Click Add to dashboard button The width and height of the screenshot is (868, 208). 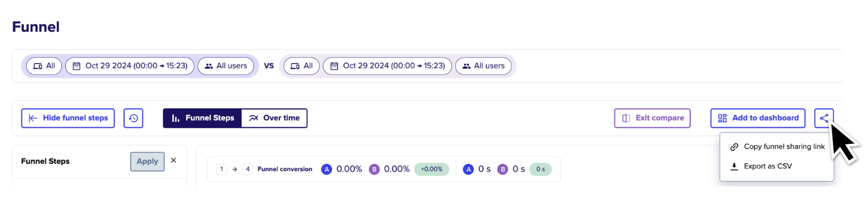(758, 118)
